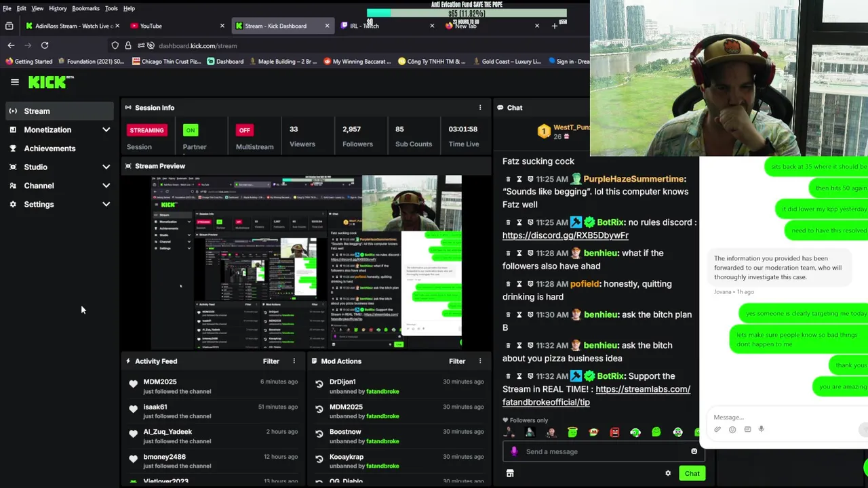The height and width of the screenshot is (488, 868).
Task: Switch to the IRL - Twitch tab
Action: 388,26
